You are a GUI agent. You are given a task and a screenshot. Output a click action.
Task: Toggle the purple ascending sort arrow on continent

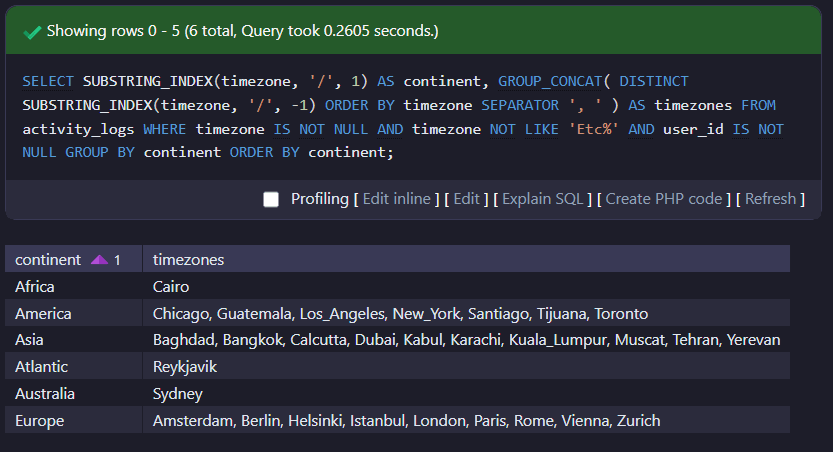99,260
